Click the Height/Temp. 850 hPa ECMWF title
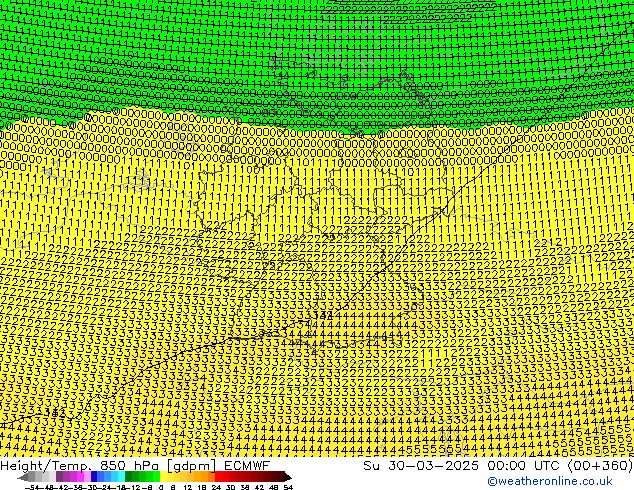The height and width of the screenshot is (490, 634). pos(135,466)
